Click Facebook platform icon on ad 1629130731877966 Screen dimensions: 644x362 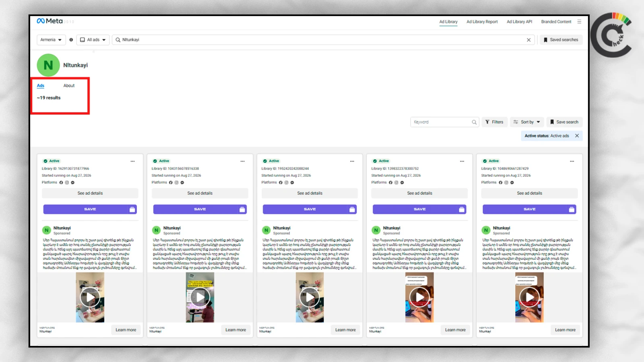click(x=61, y=183)
